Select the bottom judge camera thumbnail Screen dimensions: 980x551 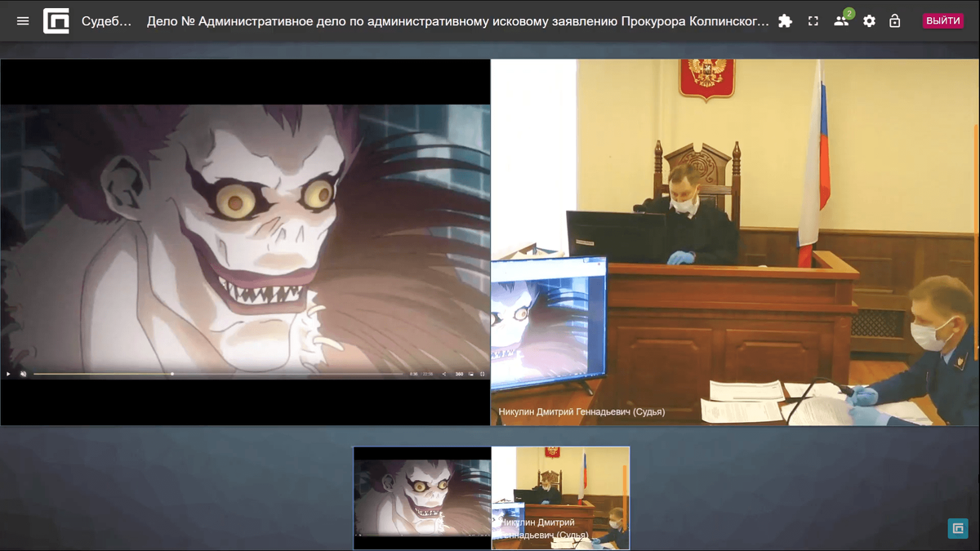[560, 498]
